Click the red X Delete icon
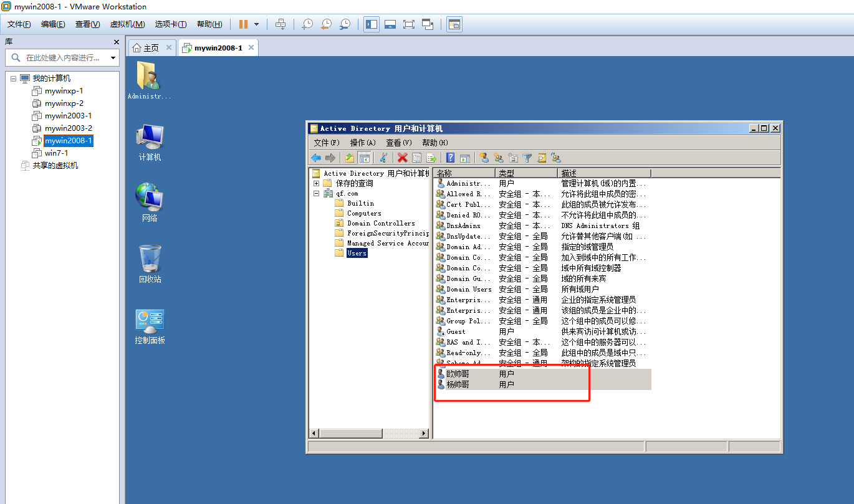 click(403, 158)
